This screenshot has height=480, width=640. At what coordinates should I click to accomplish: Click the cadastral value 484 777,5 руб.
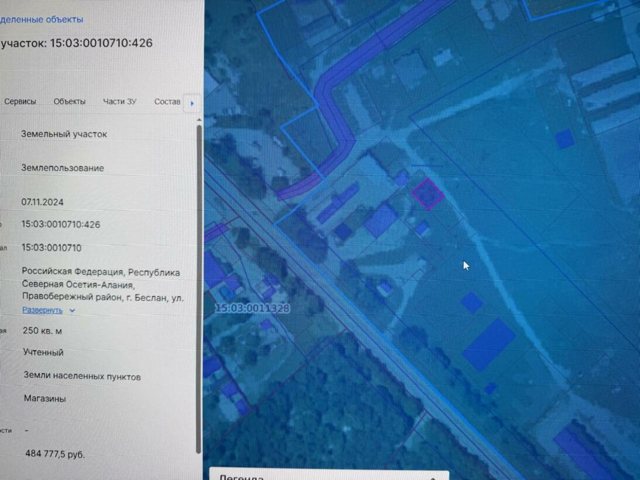[x=55, y=454]
